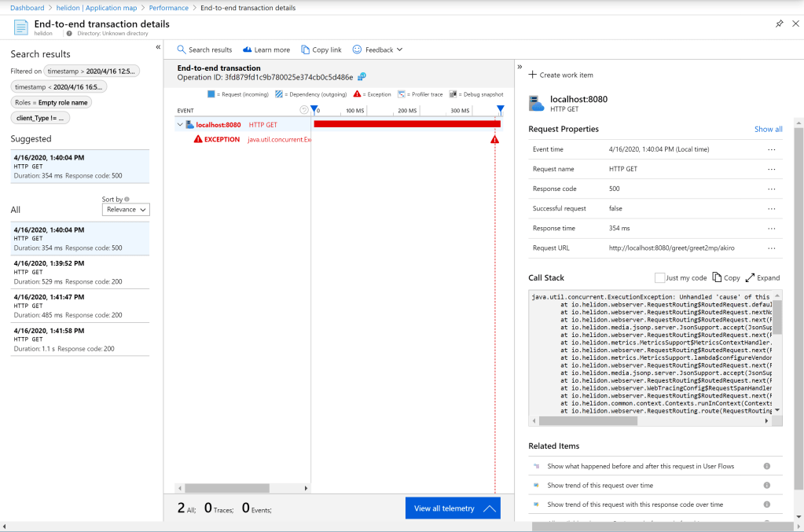Collapse the localhost:8080 request row

click(x=180, y=124)
